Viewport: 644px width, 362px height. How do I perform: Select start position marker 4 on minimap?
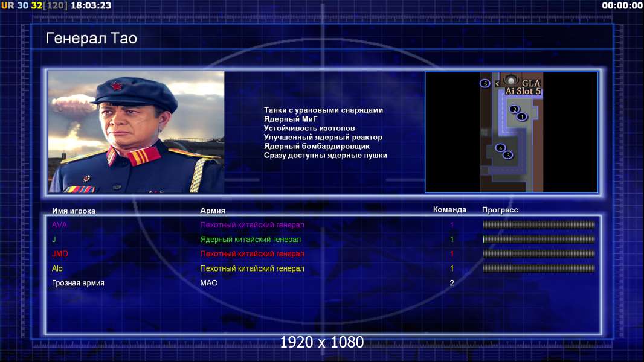[x=500, y=148]
